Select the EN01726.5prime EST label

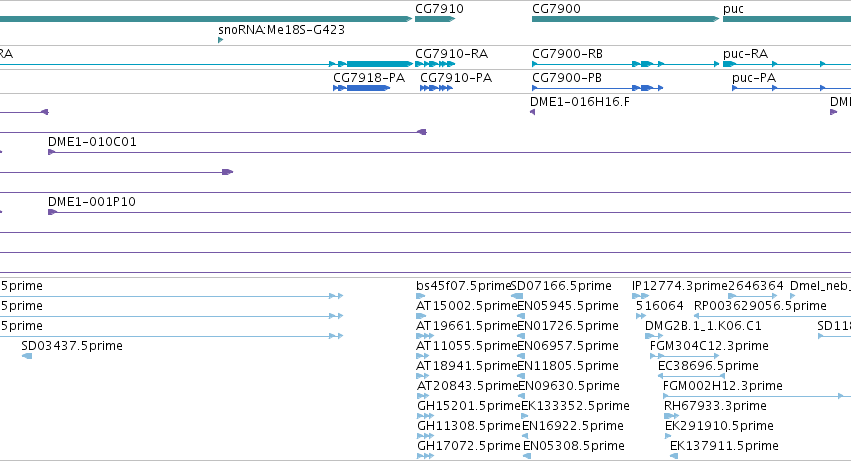568,326
